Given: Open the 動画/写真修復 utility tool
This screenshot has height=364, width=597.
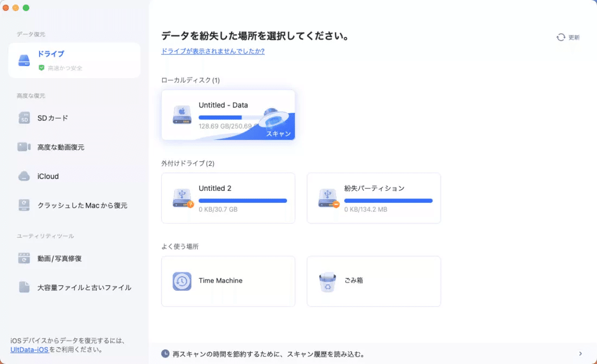Looking at the screenshot, I should pos(24,258).
